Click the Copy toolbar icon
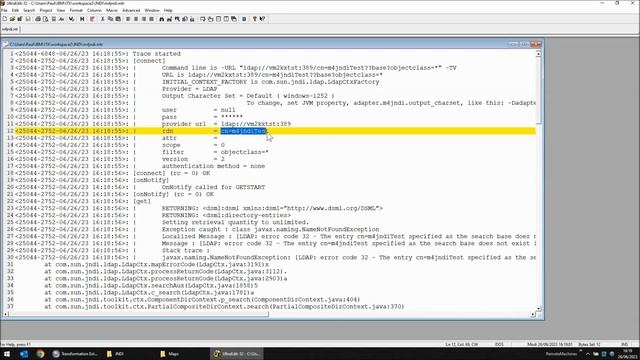 coord(110,19)
